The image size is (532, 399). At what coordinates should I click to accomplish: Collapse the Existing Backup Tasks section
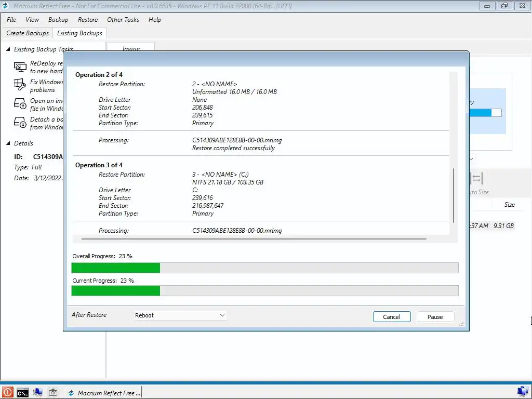click(8, 49)
